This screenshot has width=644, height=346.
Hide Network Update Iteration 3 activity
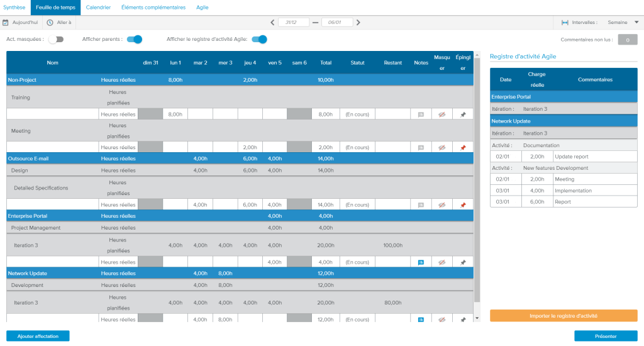(441, 320)
